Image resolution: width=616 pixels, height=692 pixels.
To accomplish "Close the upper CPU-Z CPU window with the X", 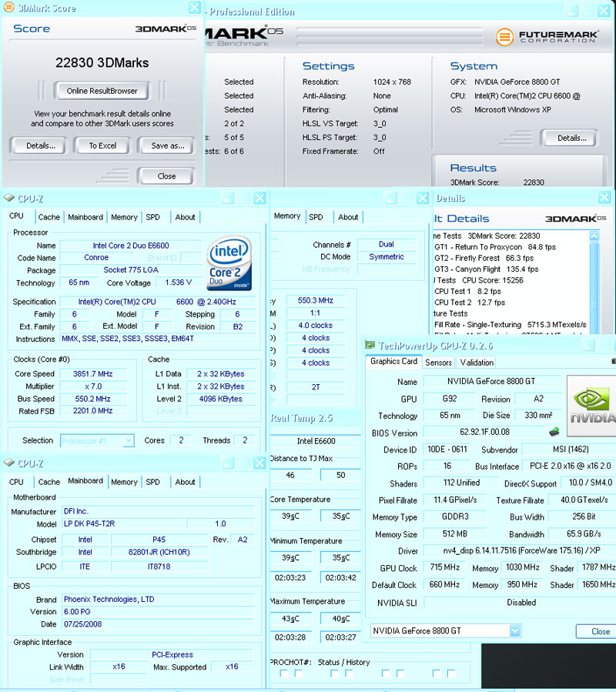I will coord(259,198).
